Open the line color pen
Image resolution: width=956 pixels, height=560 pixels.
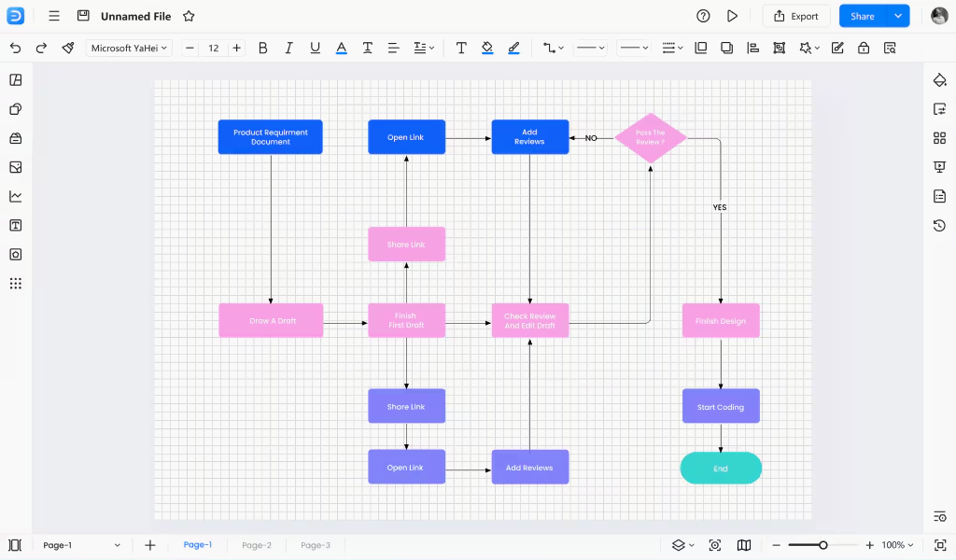(514, 49)
